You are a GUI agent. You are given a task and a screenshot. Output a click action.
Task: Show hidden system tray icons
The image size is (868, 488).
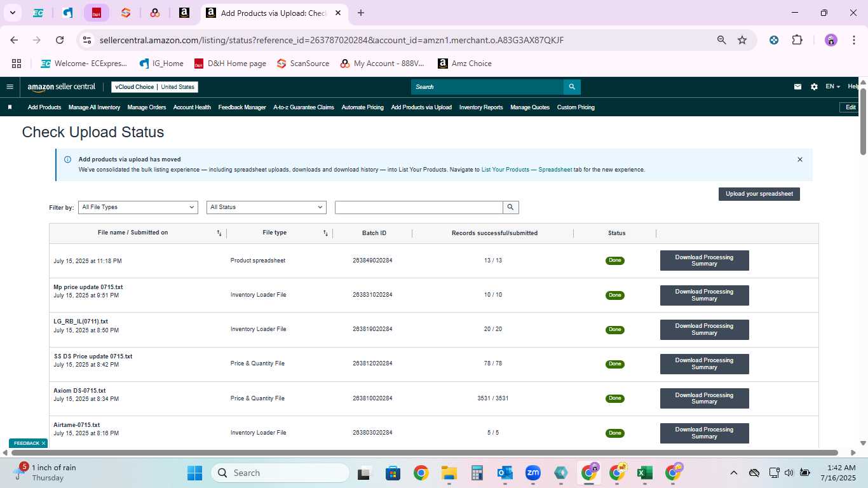point(734,473)
